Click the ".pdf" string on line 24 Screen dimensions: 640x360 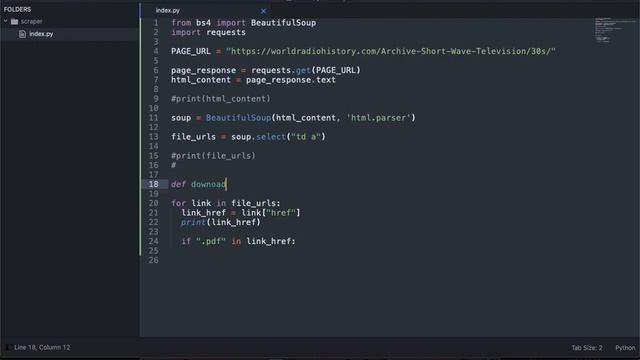(x=211, y=241)
